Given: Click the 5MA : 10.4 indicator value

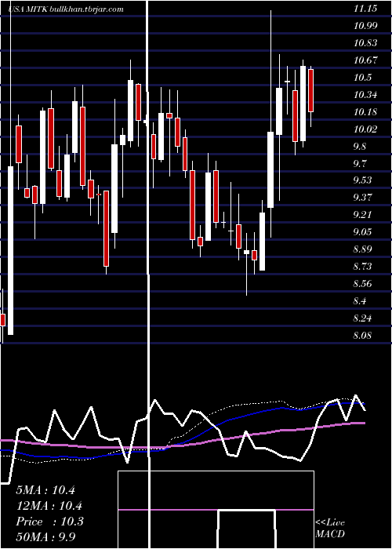Looking at the screenshot, I should point(45,490).
